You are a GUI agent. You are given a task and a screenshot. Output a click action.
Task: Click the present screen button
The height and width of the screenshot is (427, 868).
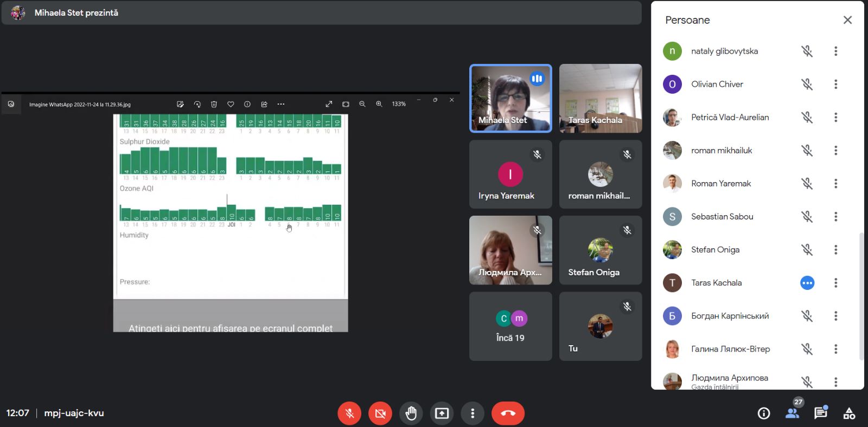pos(442,413)
